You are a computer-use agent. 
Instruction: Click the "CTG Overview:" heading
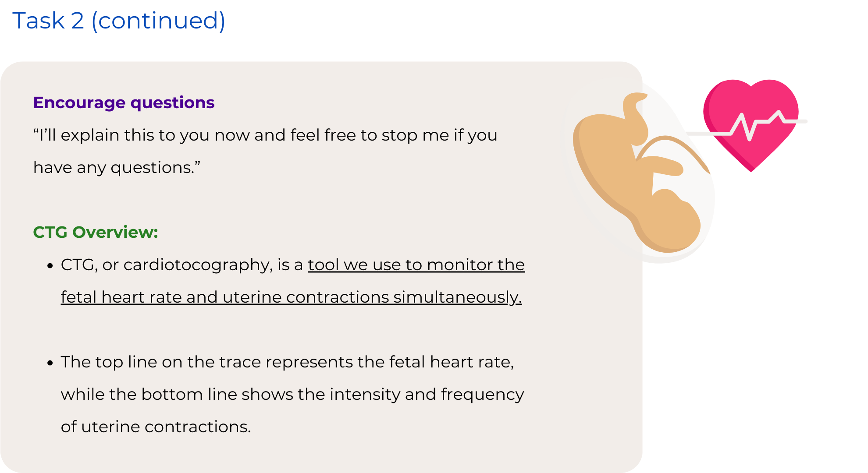tap(96, 232)
